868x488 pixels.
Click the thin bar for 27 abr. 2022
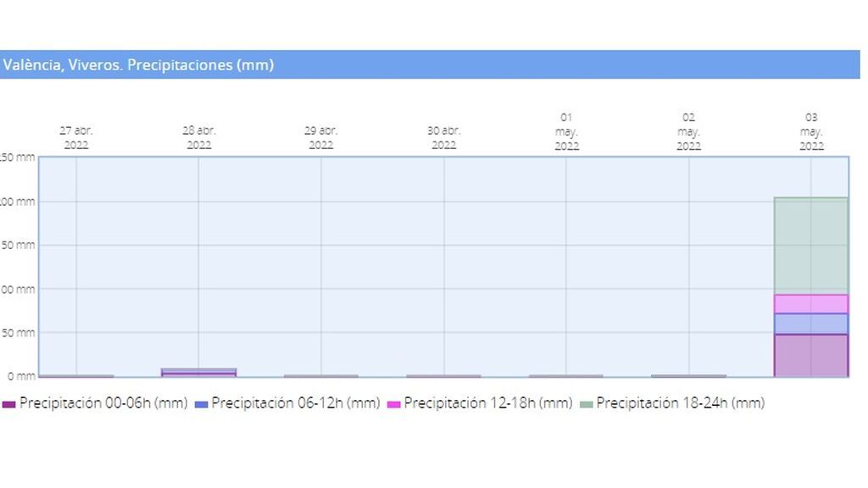[76, 375]
